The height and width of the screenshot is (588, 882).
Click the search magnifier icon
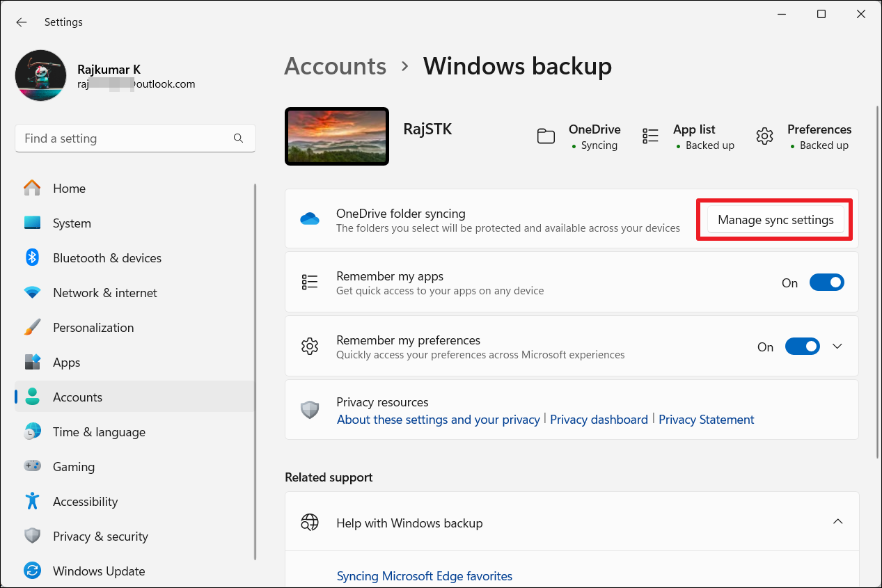[x=239, y=138]
